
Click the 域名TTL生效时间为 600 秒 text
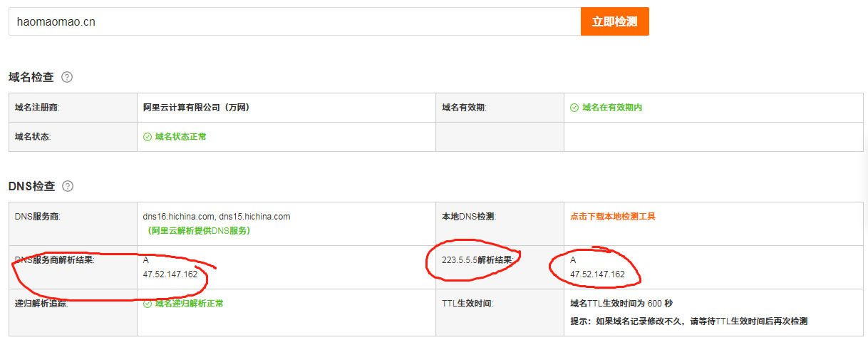pos(621,304)
